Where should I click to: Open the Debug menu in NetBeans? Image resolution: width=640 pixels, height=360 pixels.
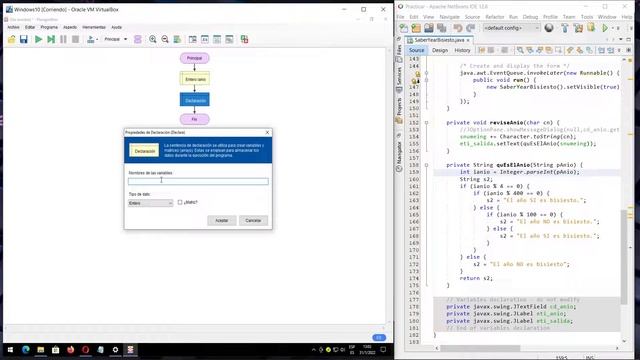530,17
